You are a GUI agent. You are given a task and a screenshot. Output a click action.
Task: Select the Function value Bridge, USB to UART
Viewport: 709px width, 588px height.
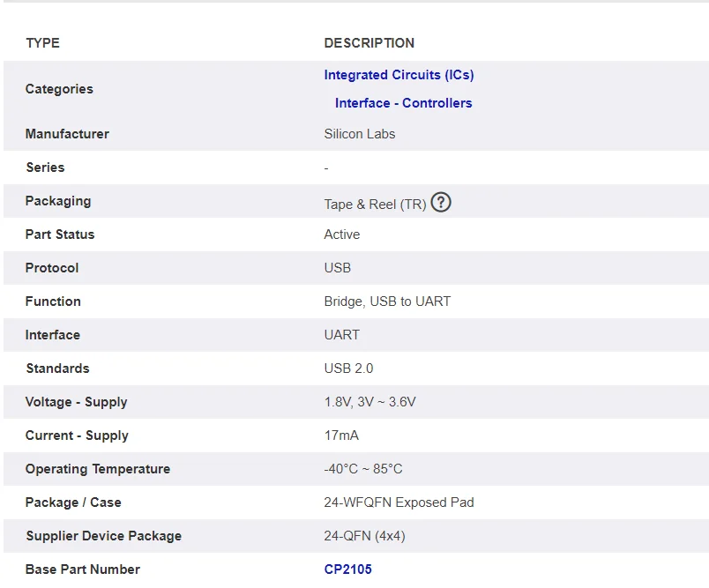(x=387, y=301)
